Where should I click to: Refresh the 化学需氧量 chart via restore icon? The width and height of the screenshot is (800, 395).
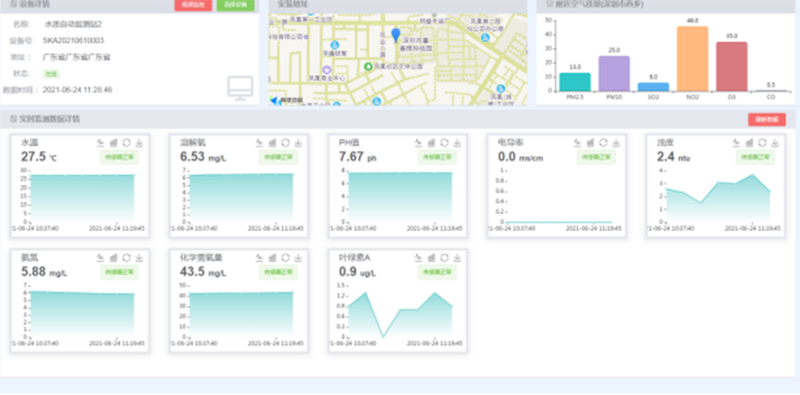(x=286, y=258)
